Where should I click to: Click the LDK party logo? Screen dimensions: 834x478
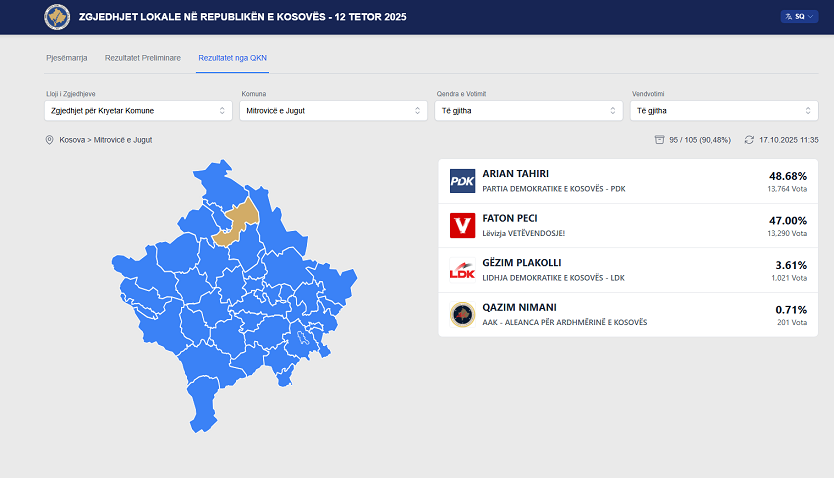click(462, 270)
